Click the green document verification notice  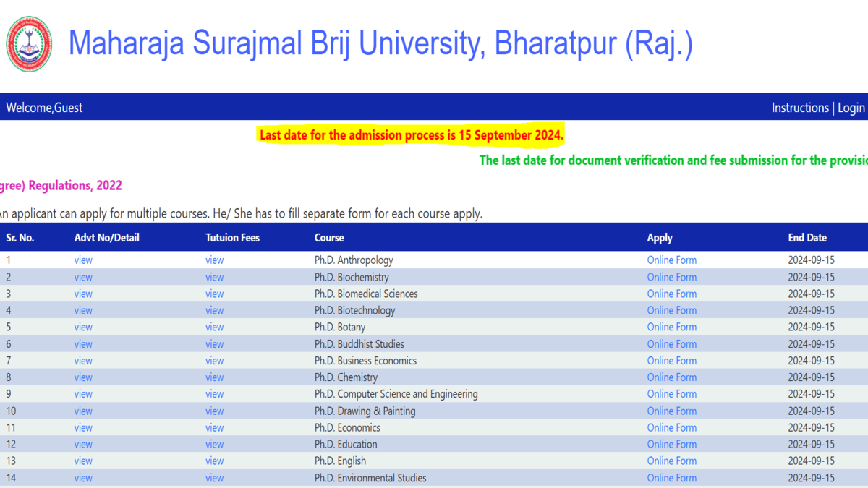[673, 160]
